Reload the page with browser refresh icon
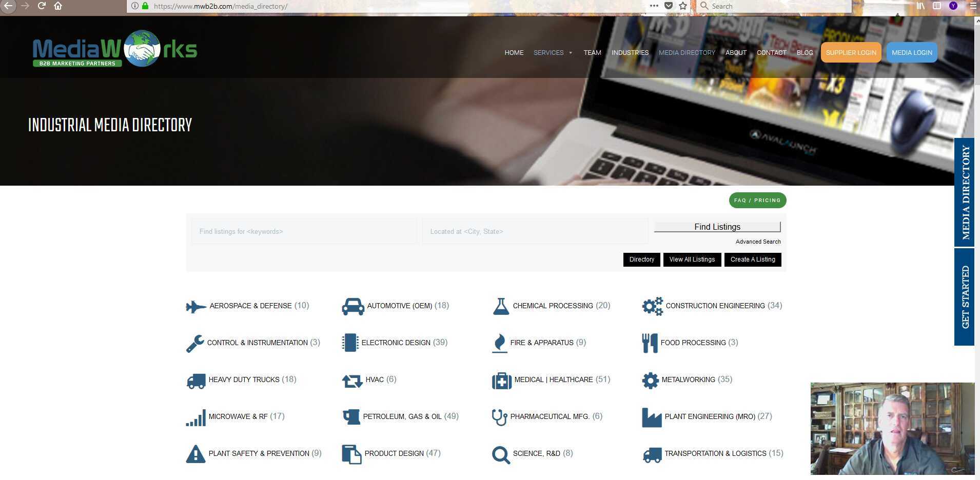980x480 pixels. point(42,6)
